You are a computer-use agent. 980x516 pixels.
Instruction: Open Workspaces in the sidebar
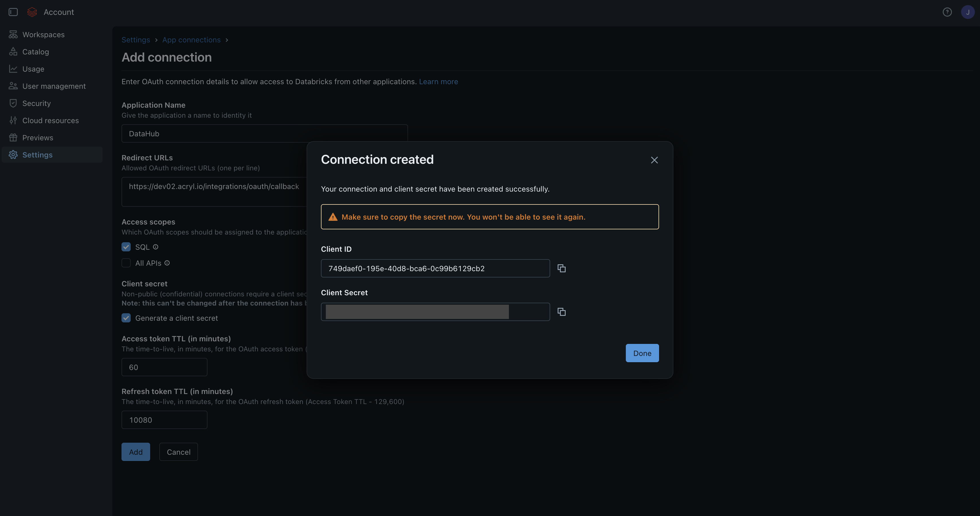(x=43, y=35)
